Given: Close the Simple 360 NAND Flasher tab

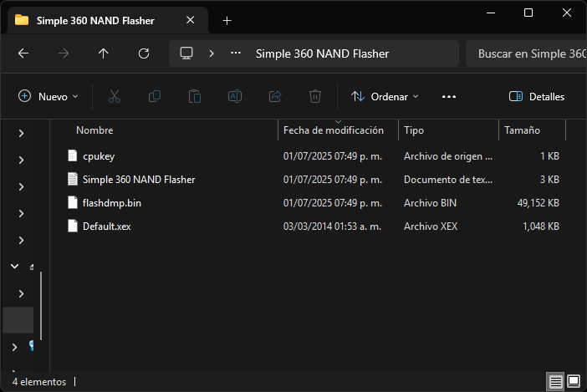Looking at the screenshot, I should [x=190, y=20].
